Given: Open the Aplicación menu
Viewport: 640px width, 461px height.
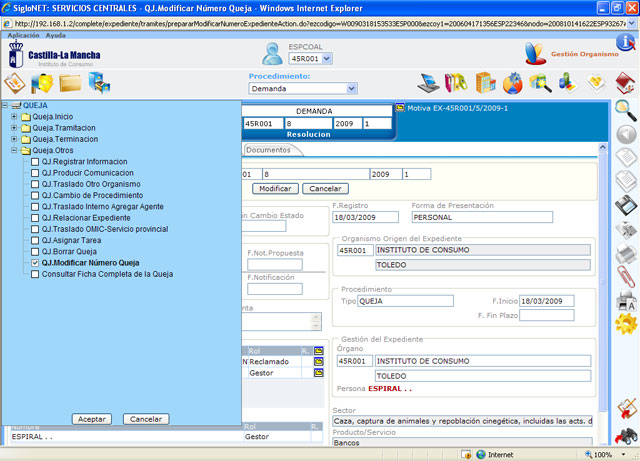Looking at the screenshot, I should coord(23,36).
